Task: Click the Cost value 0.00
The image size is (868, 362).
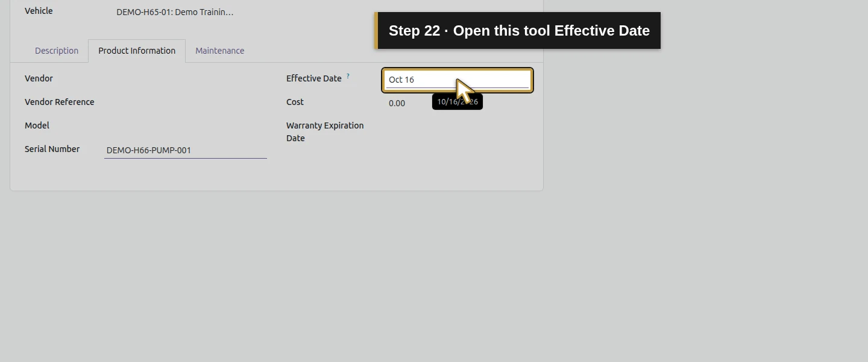Action: point(397,103)
